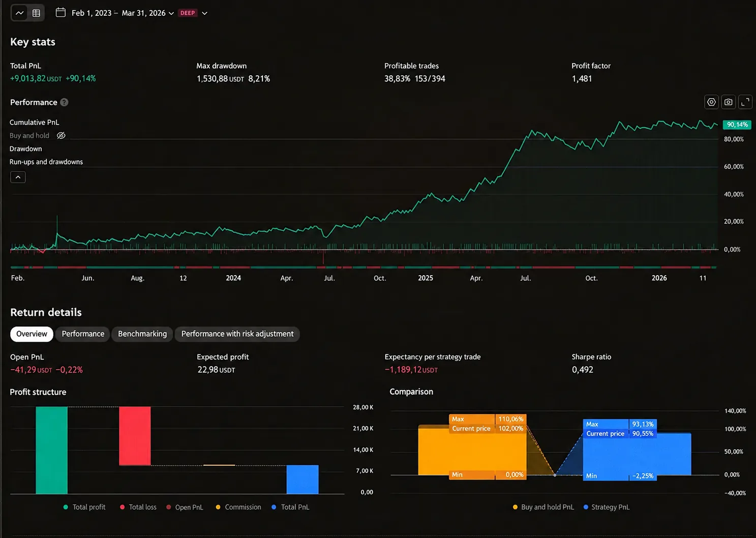Click the Performance help question mark

coord(64,102)
